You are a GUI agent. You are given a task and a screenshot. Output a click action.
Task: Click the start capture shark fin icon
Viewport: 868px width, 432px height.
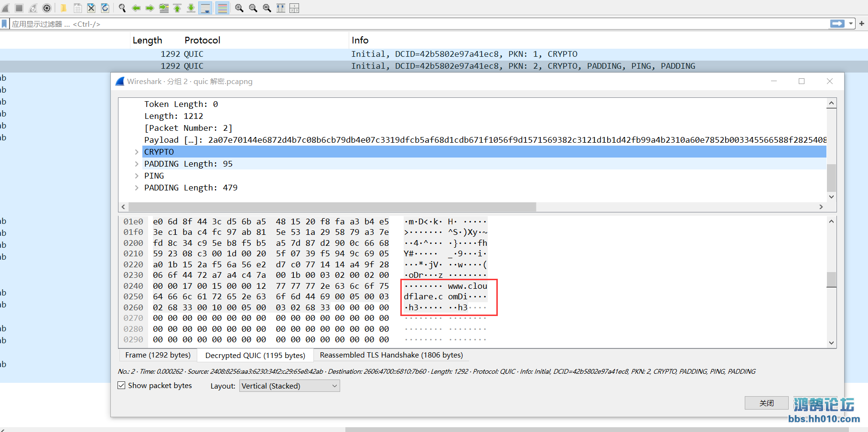pyautogui.click(x=6, y=8)
